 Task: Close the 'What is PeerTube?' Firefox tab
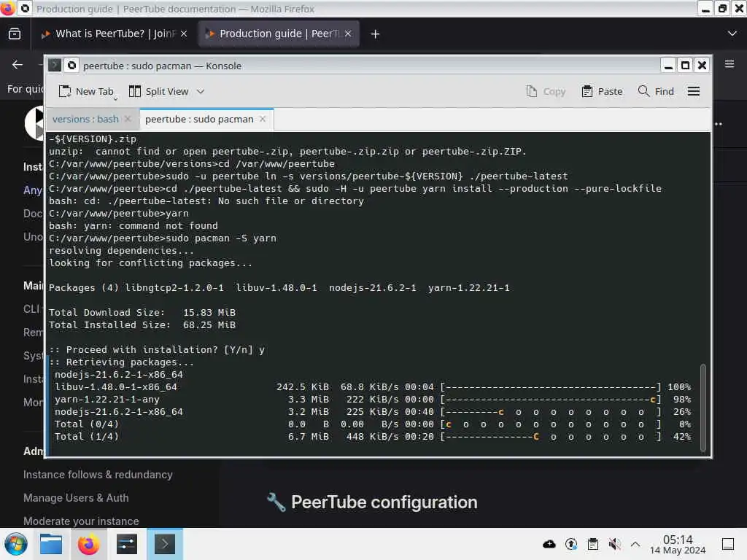(184, 34)
